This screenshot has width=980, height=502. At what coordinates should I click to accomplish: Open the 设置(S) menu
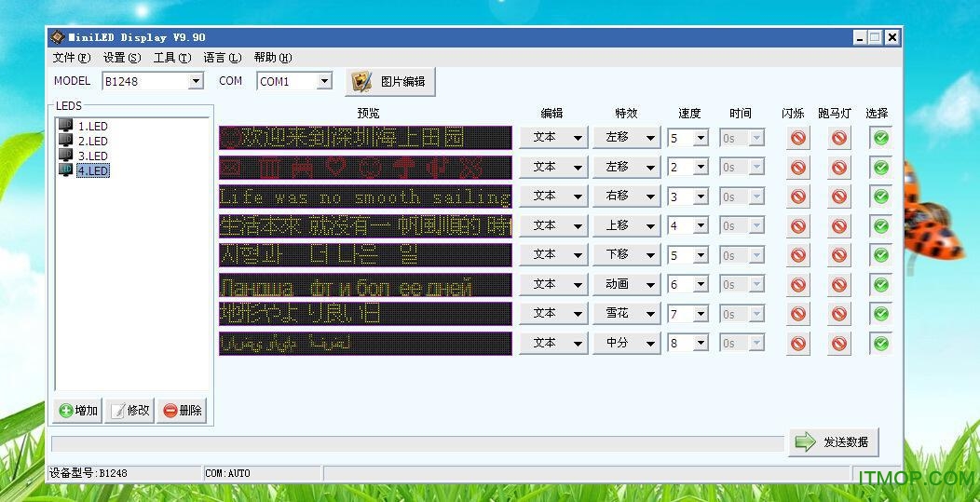tap(122, 58)
